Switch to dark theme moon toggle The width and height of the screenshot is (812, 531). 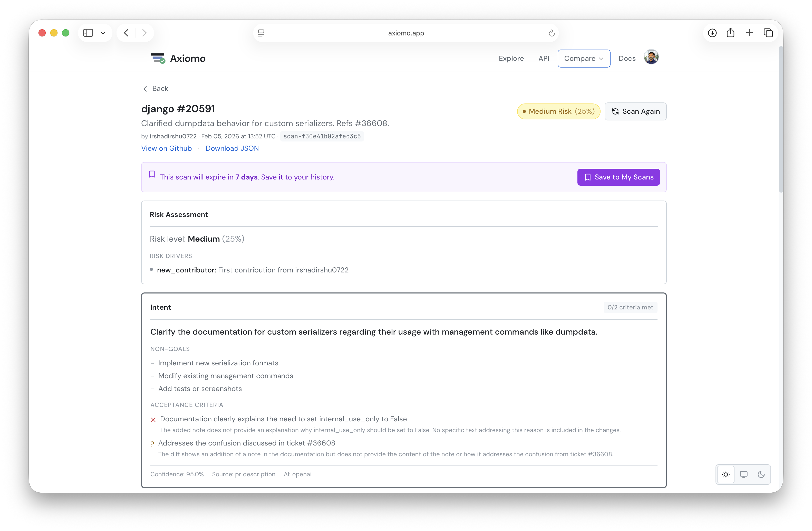click(x=761, y=474)
